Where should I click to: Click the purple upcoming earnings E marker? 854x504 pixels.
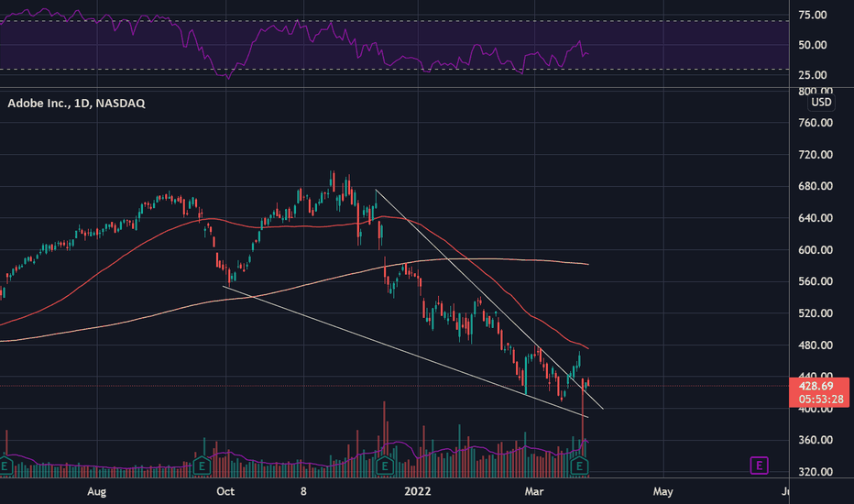759,466
